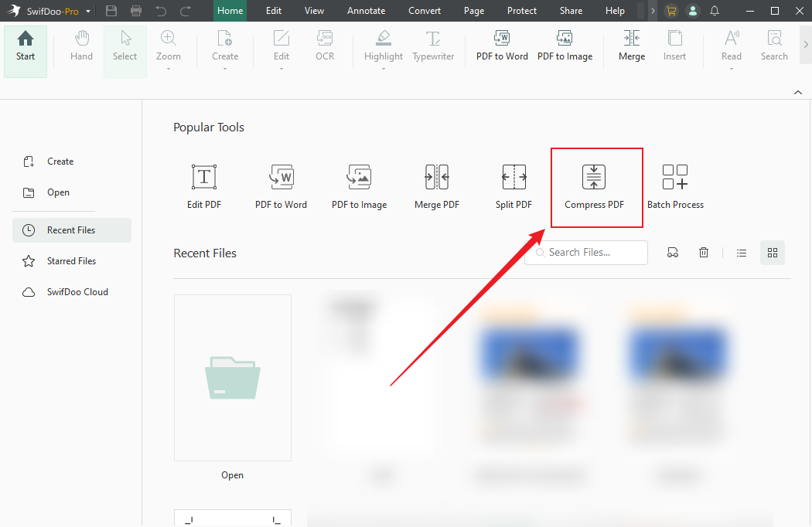812x527 pixels.
Task: Switch to grid view for recent files
Action: 772,252
